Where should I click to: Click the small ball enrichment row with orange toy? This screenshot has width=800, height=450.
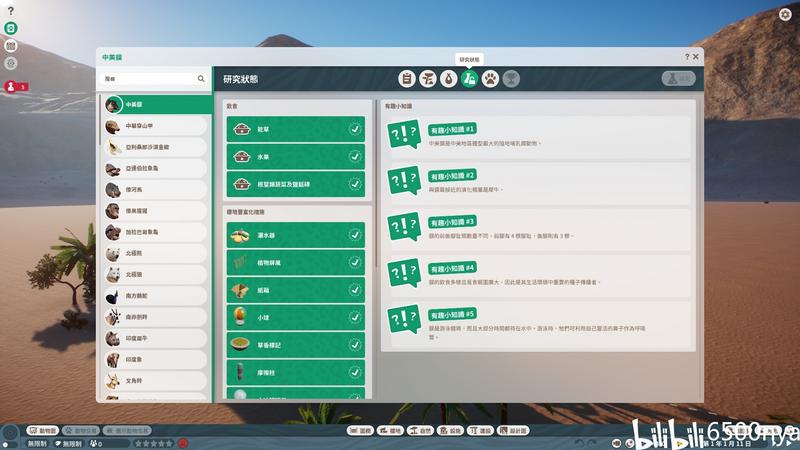(x=296, y=317)
